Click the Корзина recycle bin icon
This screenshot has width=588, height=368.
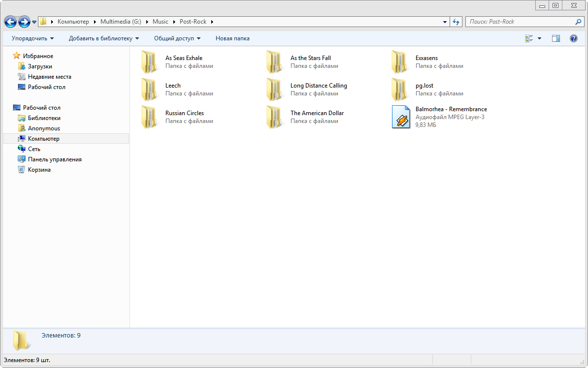(22, 169)
